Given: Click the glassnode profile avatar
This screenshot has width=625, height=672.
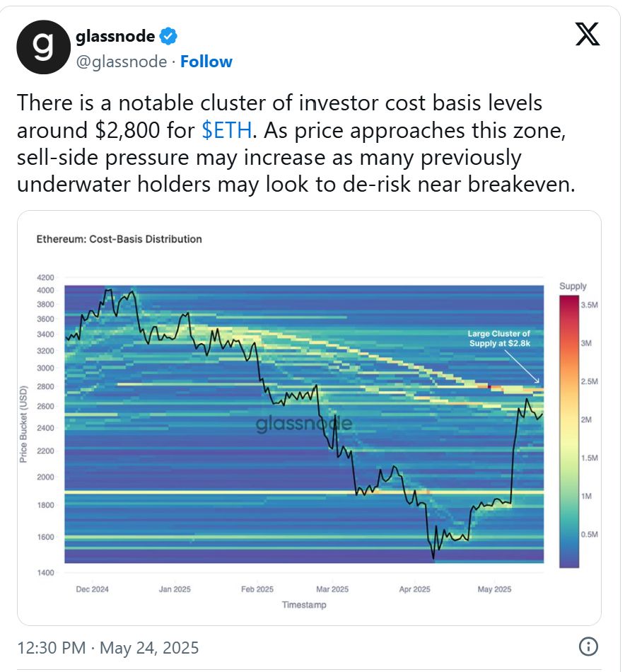Looking at the screenshot, I should click(x=43, y=47).
